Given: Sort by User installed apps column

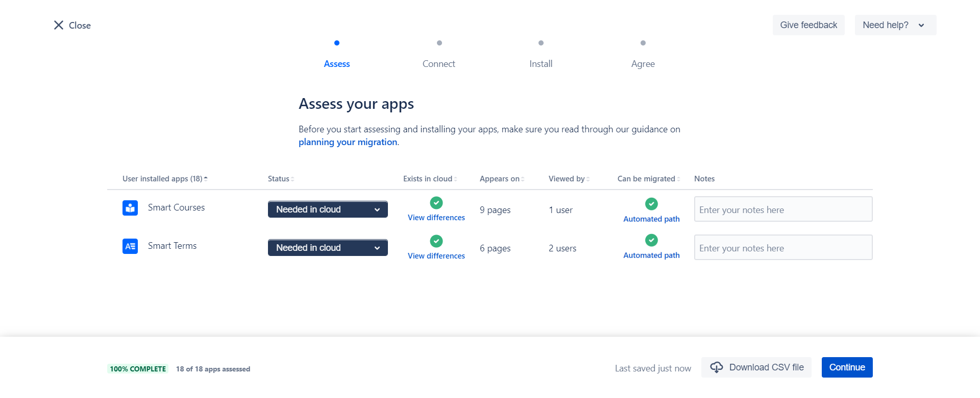Looking at the screenshot, I should pyautogui.click(x=165, y=179).
